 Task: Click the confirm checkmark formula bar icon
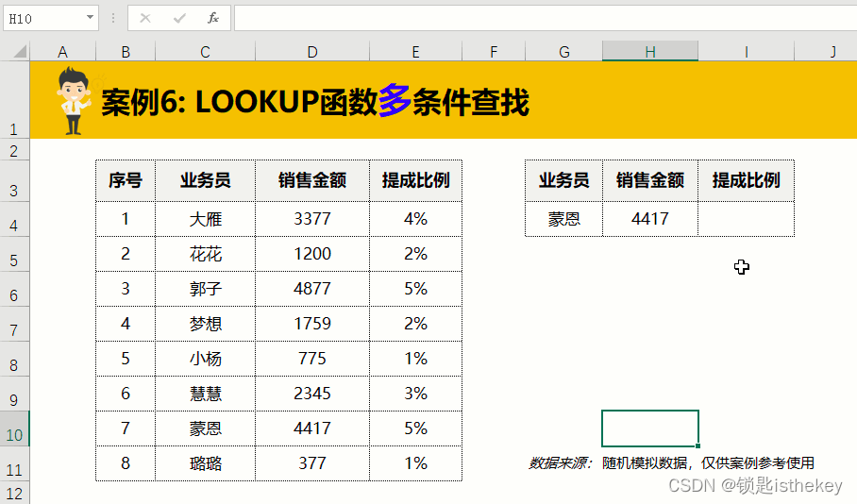pos(179,18)
